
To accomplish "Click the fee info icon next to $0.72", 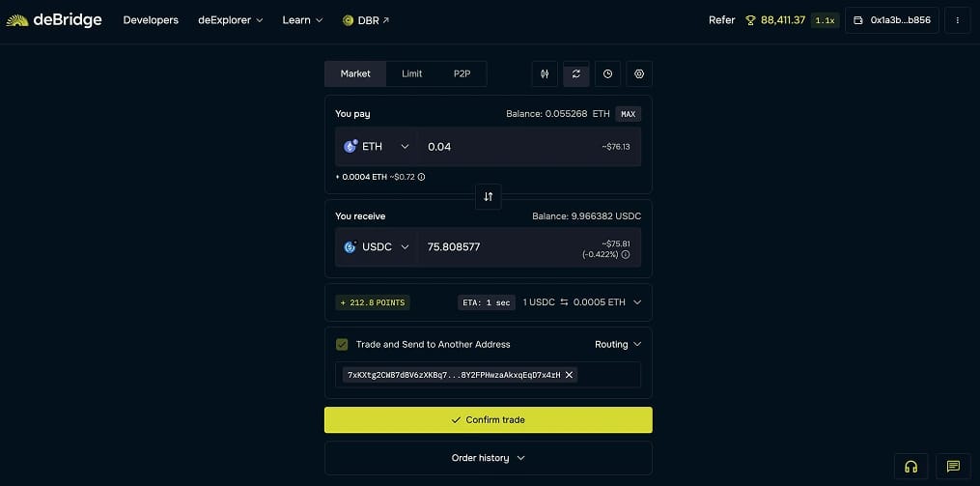I will tap(421, 177).
